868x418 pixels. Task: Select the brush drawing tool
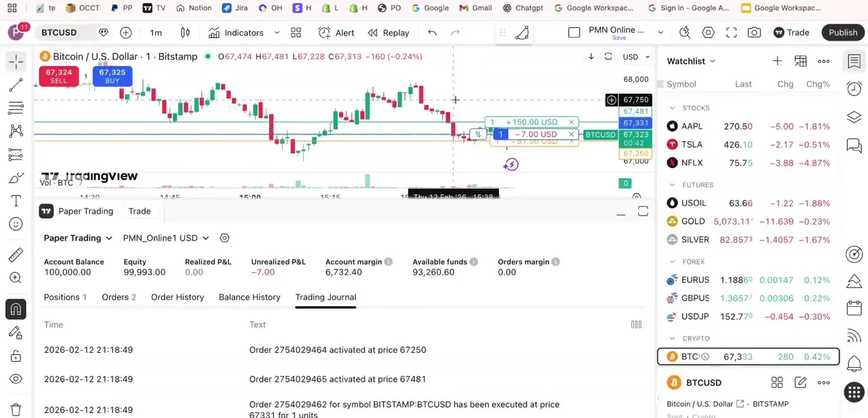(x=16, y=178)
